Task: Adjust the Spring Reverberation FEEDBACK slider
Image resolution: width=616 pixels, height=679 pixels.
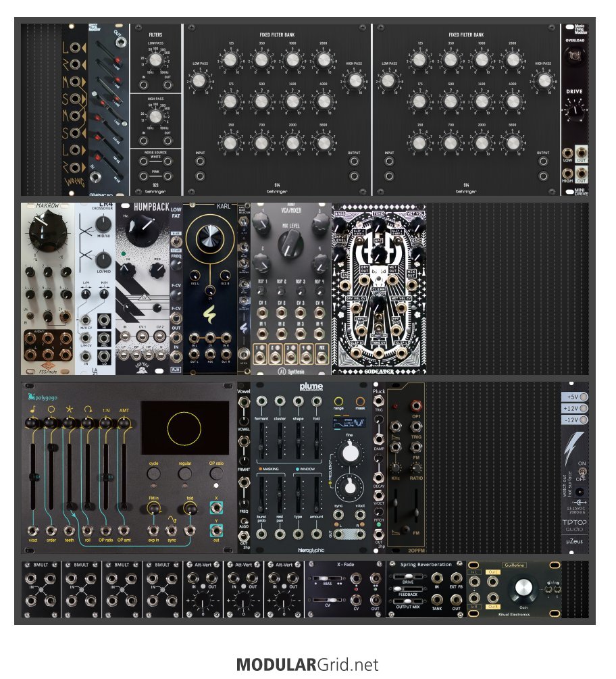Action: tap(408, 589)
